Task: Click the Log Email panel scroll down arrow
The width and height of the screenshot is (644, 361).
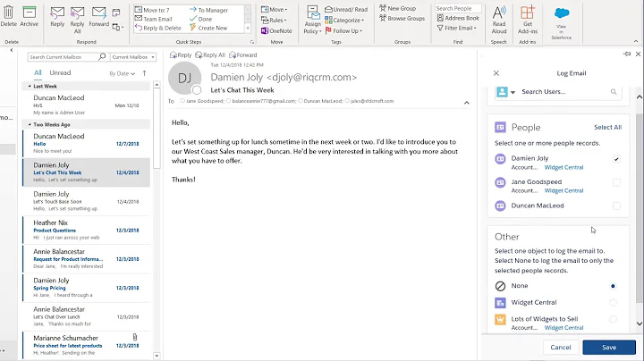Action: (639, 323)
